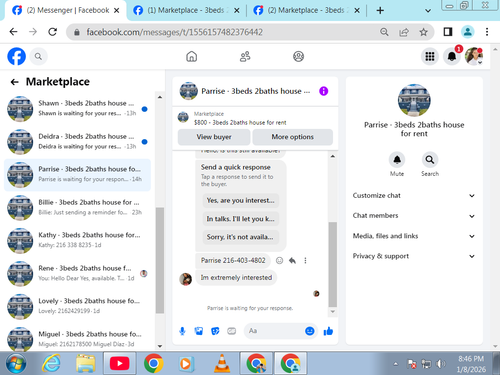Click Chrome back navigation arrow
Screen dimensions: 500x375
(14, 32)
